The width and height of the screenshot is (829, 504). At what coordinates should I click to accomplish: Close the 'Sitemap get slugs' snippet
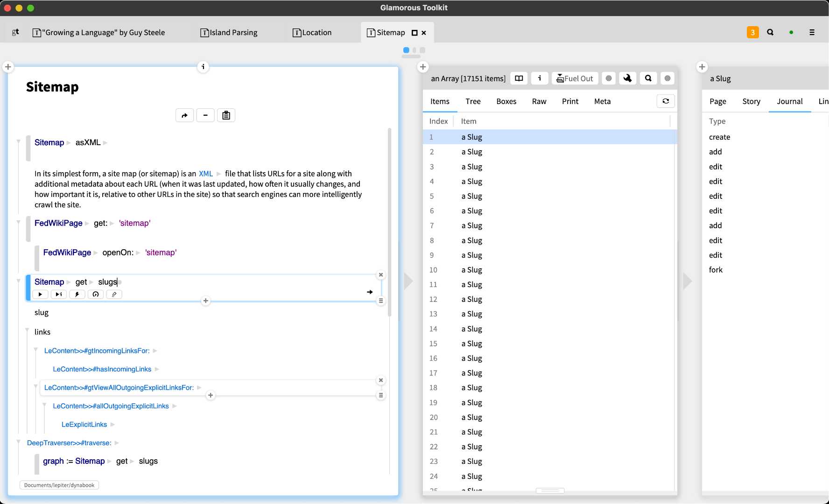(381, 275)
